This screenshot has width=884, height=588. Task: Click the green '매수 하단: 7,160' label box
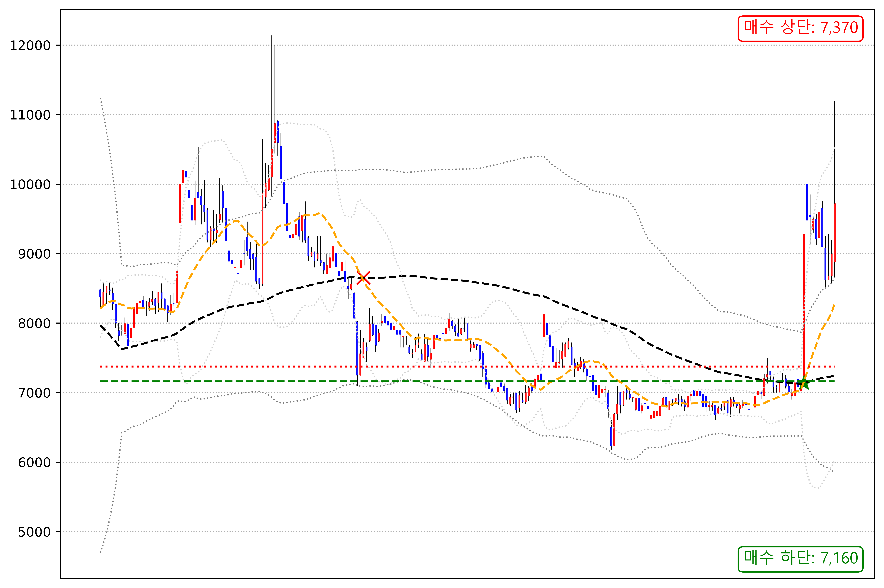(x=800, y=559)
